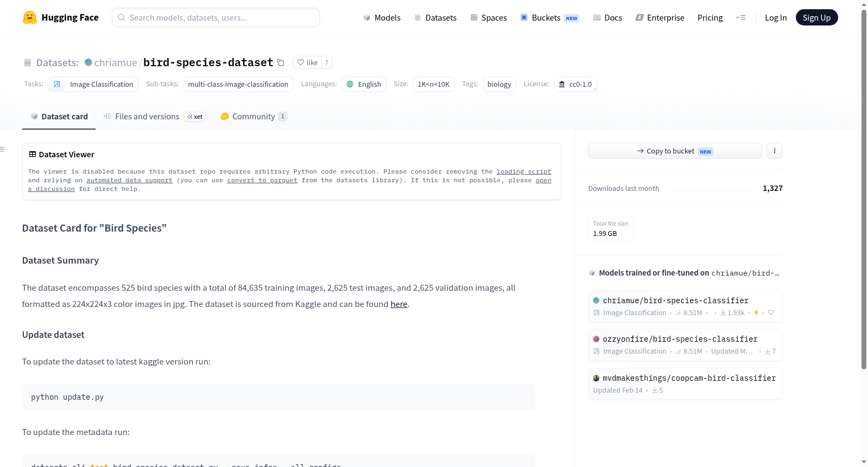The height and width of the screenshot is (467, 868).
Task: Click the globe icon on the English tag
Action: 350,84
